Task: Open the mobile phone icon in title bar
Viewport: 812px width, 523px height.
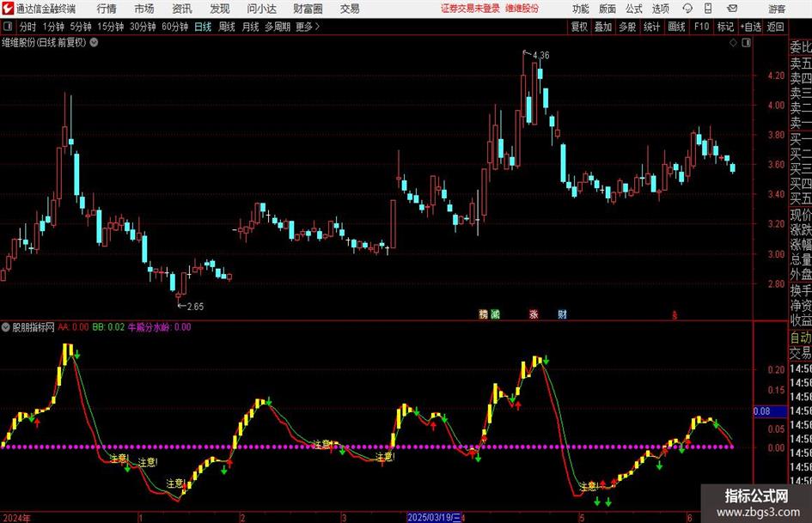Action: (708, 9)
